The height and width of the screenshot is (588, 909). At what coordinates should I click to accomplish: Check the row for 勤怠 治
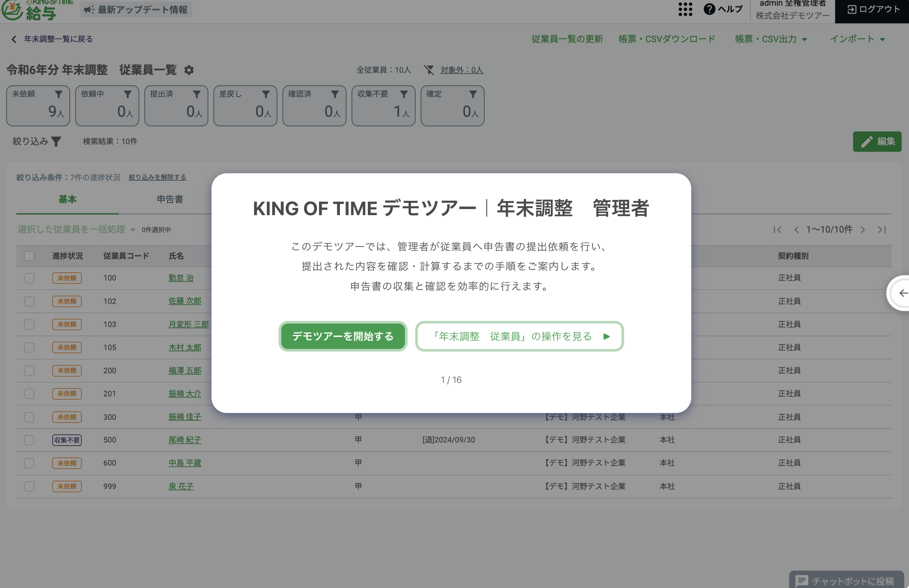29,278
